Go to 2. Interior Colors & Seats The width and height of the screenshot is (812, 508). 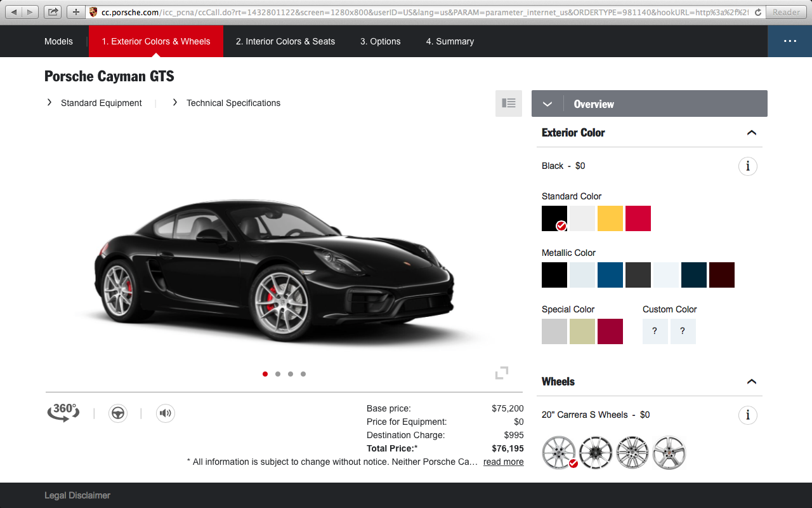point(285,41)
